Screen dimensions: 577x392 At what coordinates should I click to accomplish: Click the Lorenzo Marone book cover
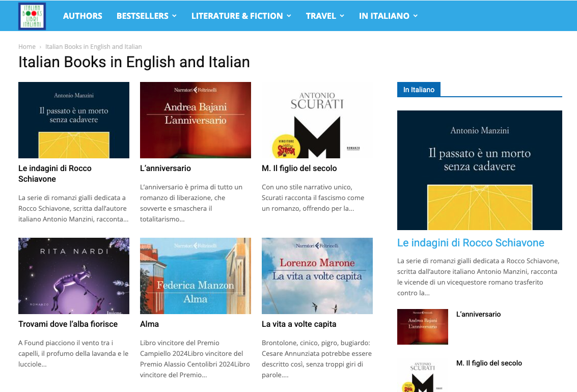[317, 276]
